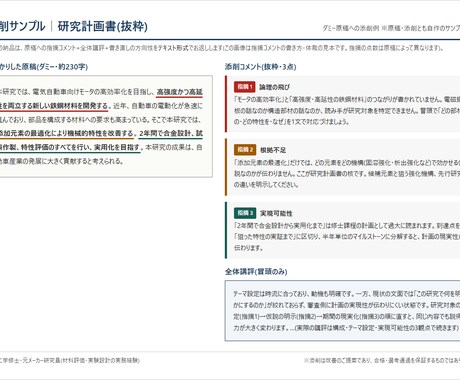Click the 論理の飛び comment title
The image size is (460, 380).
[274, 87]
